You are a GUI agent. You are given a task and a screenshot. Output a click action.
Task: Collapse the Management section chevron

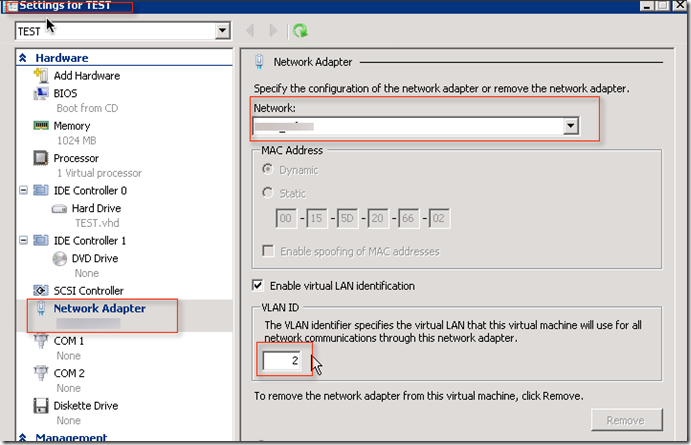click(23, 438)
